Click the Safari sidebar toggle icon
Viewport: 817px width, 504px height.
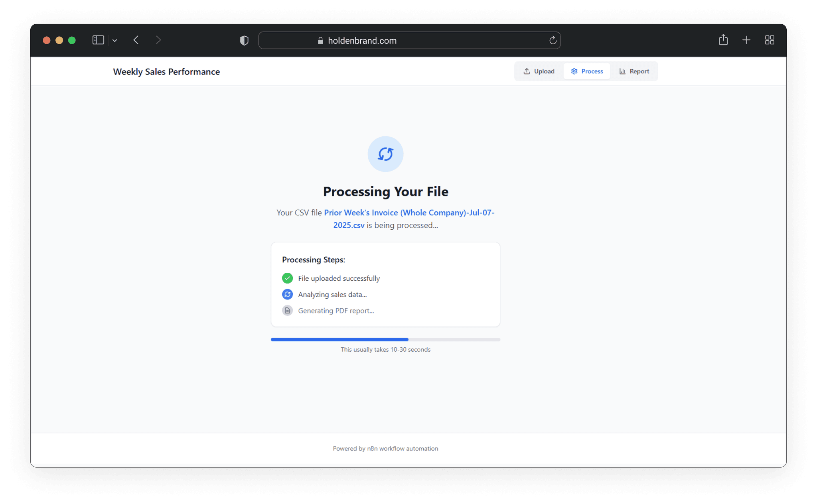pyautogui.click(x=98, y=40)
